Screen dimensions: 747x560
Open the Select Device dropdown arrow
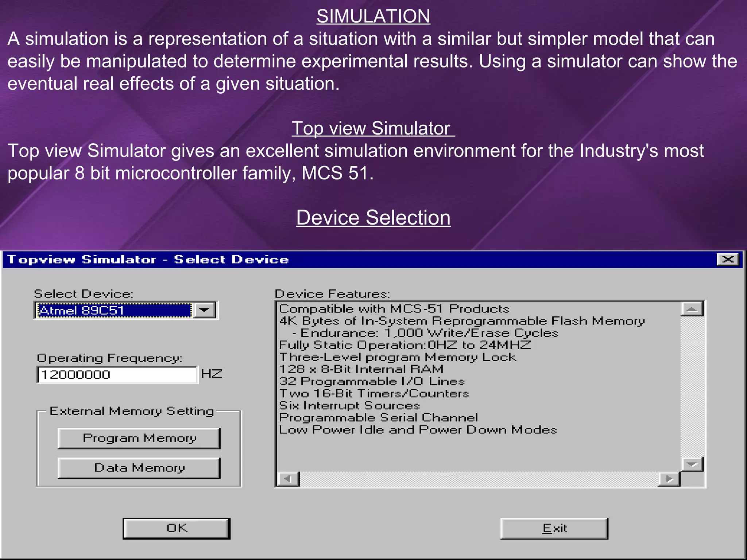pos(205,310)
